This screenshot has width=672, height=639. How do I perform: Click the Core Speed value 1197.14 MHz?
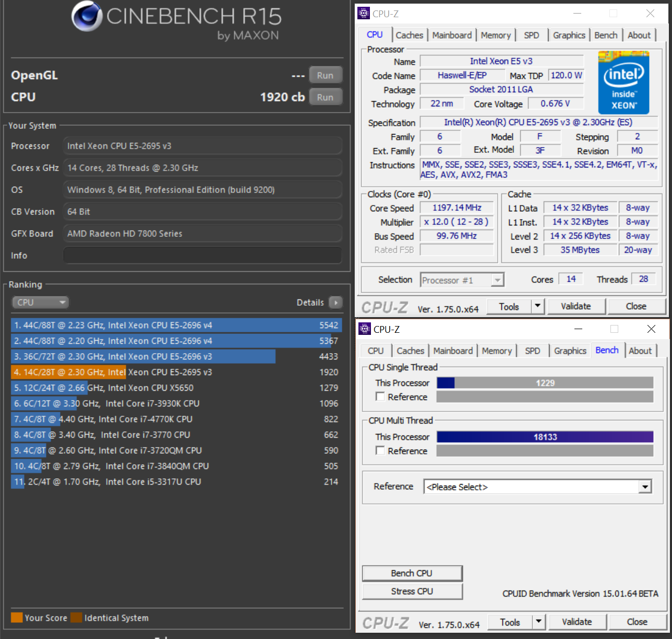point(457,208)
